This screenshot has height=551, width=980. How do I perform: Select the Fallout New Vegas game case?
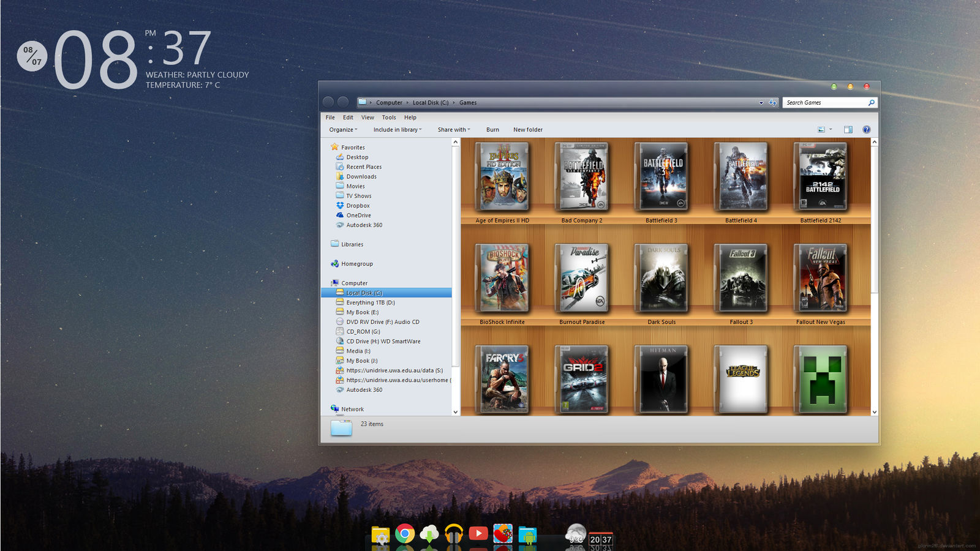[x=821, y=279]
